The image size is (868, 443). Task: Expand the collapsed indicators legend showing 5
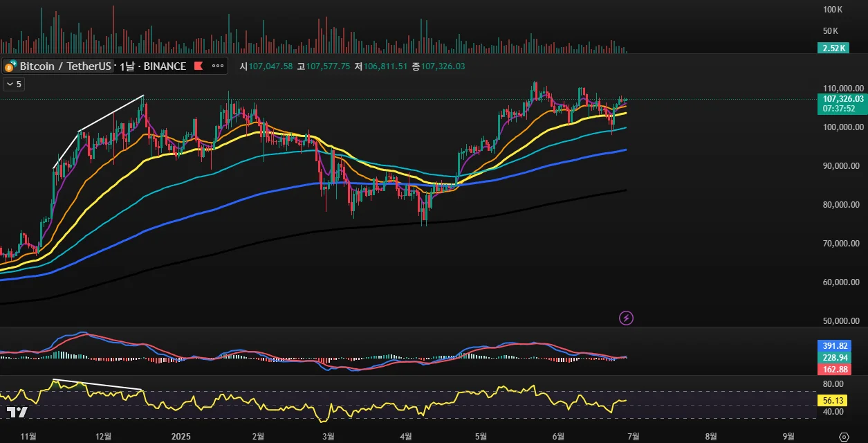(14, 84)
